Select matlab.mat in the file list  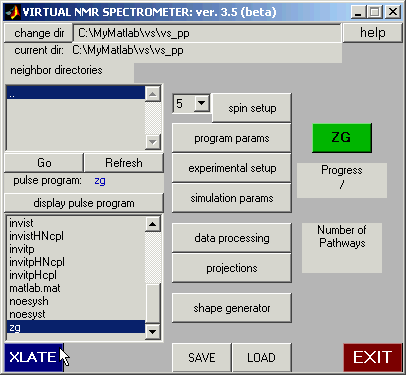pos(76,288)
